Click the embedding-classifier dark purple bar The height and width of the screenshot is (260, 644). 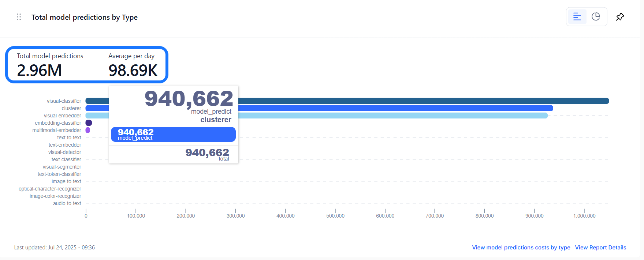pyautogui.click(x=89, y=123)
